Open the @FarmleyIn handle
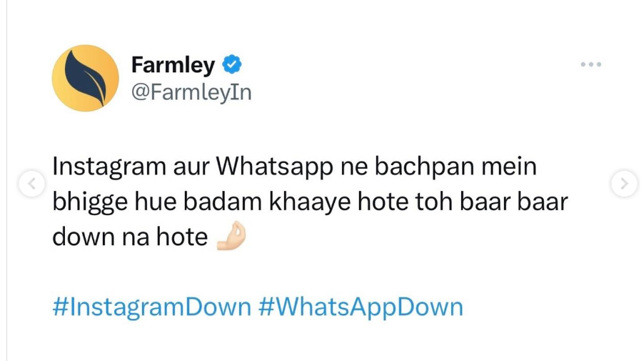This screenshot has width=644, height=361. click(x=191, y=92)
